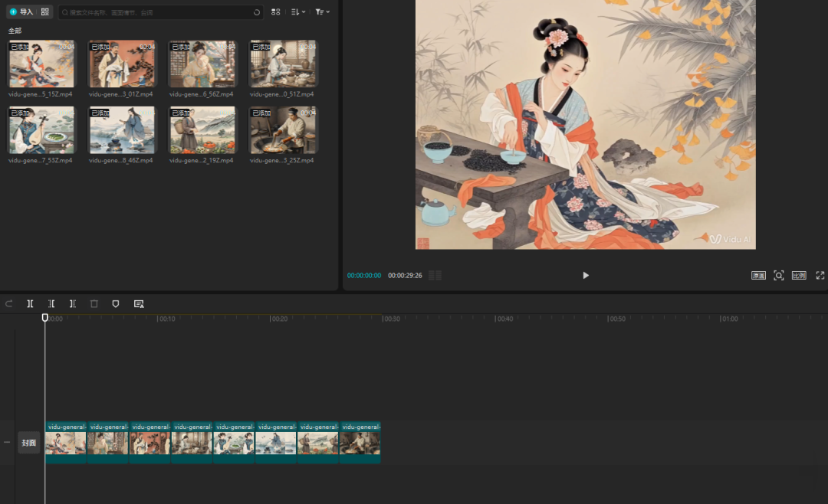The image size is (828, 504).
Task: Click the redo arrow in timeline toolbar
Action: (9, 303)
